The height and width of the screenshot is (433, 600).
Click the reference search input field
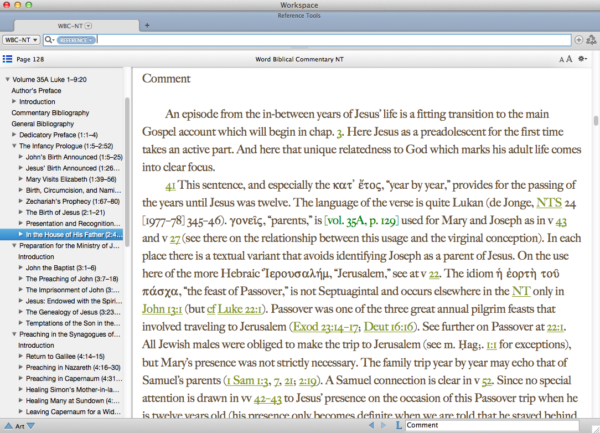[x=330, y=40]
